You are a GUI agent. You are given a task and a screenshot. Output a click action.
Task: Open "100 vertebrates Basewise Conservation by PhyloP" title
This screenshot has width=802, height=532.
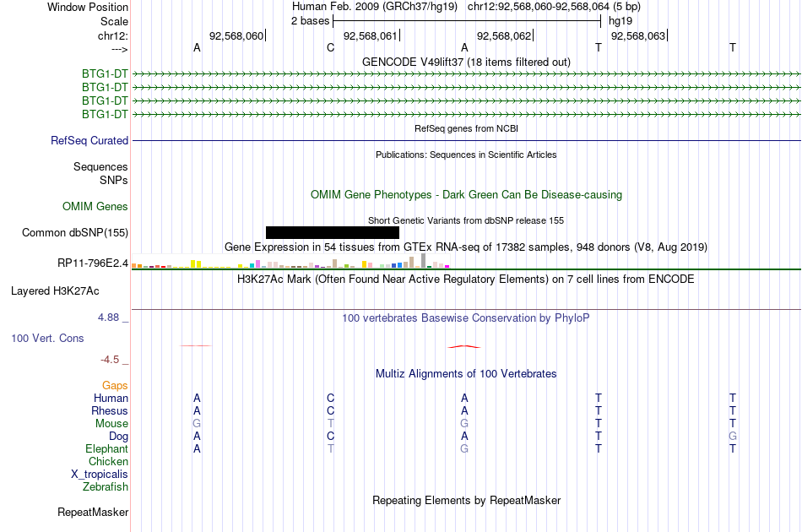[x=466, y=318]
